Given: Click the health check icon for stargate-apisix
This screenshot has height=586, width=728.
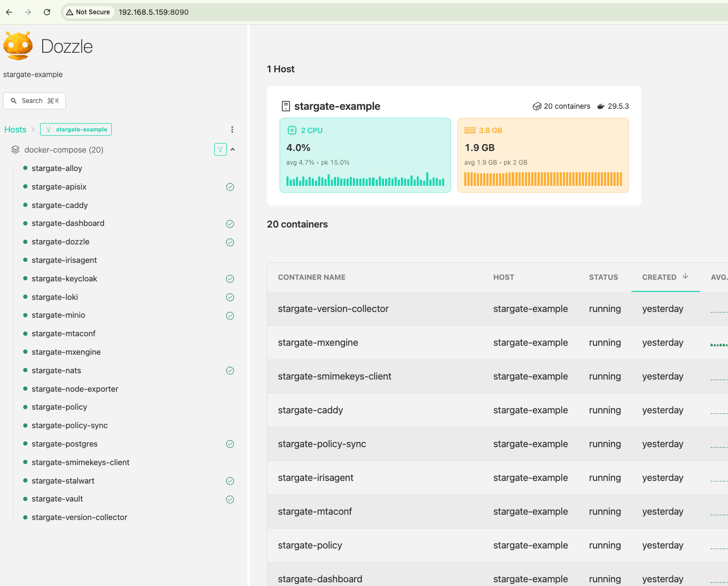Looking at the screenshot, I should [x=230, y=187].
